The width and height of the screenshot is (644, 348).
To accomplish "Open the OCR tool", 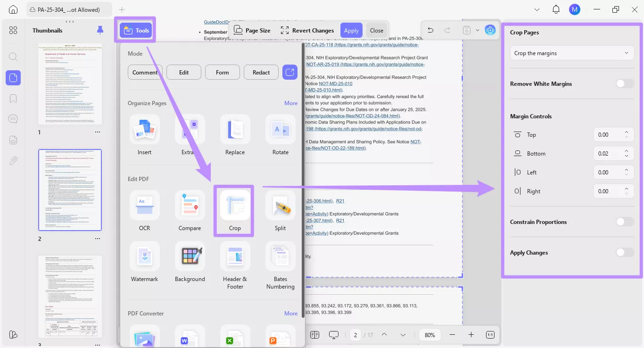I will tap(144, 211).
